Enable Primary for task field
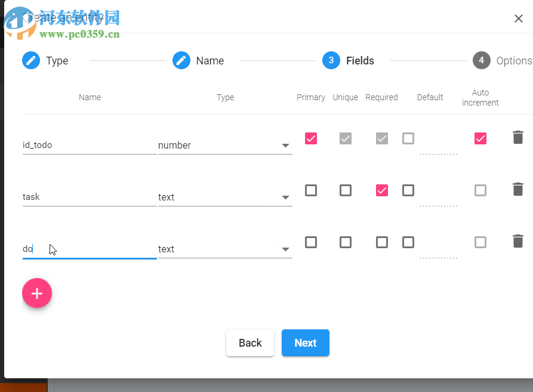 tap(311, 190)
